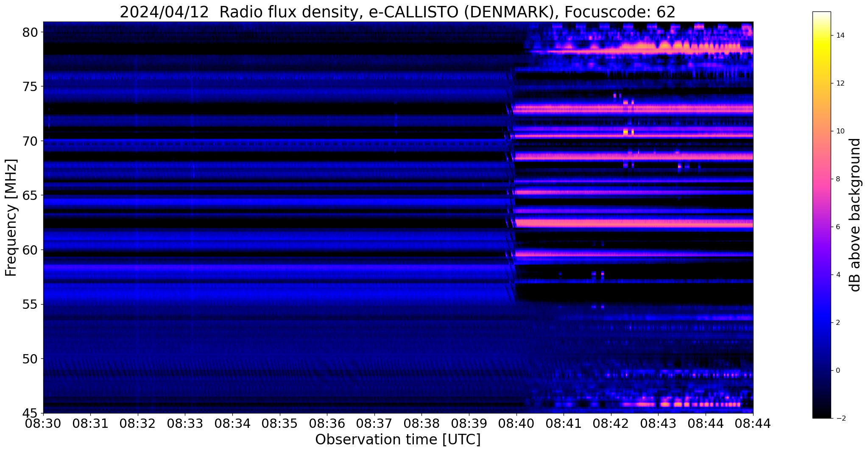868x452 pixels.
Task: Click the 50 MHz frequency tick label
Action: tap(30, 359)
